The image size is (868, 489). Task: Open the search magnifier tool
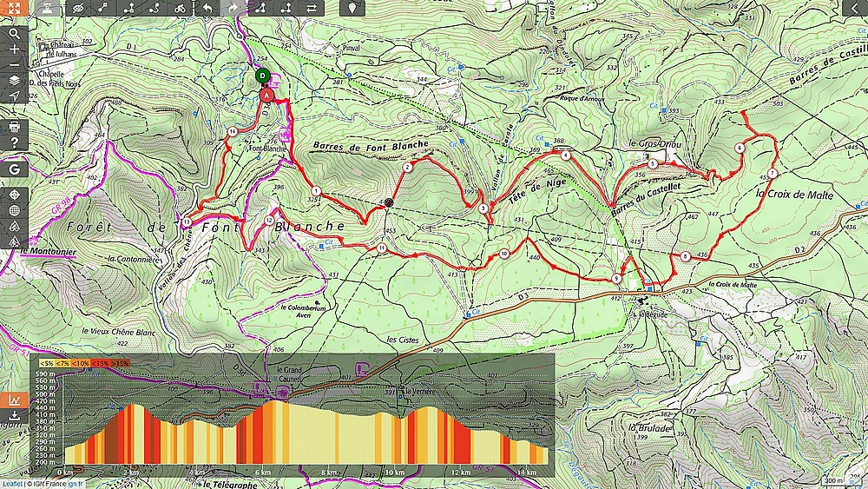click(x=14, y=33)
